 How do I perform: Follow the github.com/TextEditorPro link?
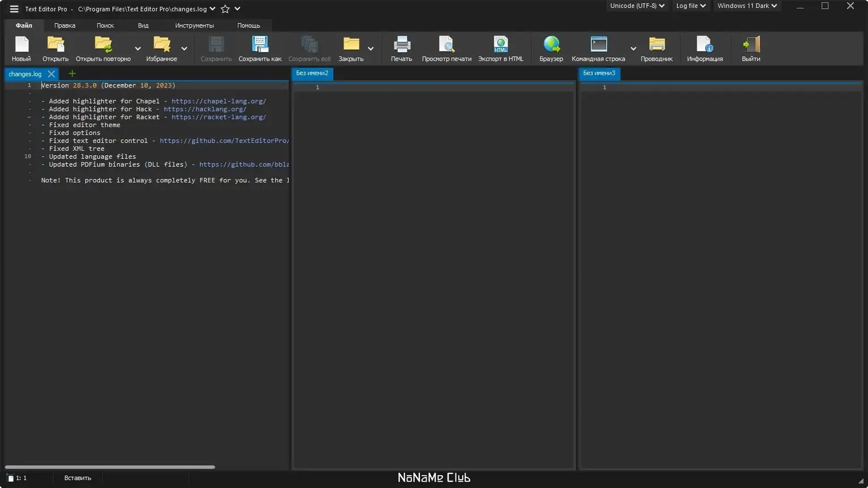pyautogui.click(x=224, y=141)
